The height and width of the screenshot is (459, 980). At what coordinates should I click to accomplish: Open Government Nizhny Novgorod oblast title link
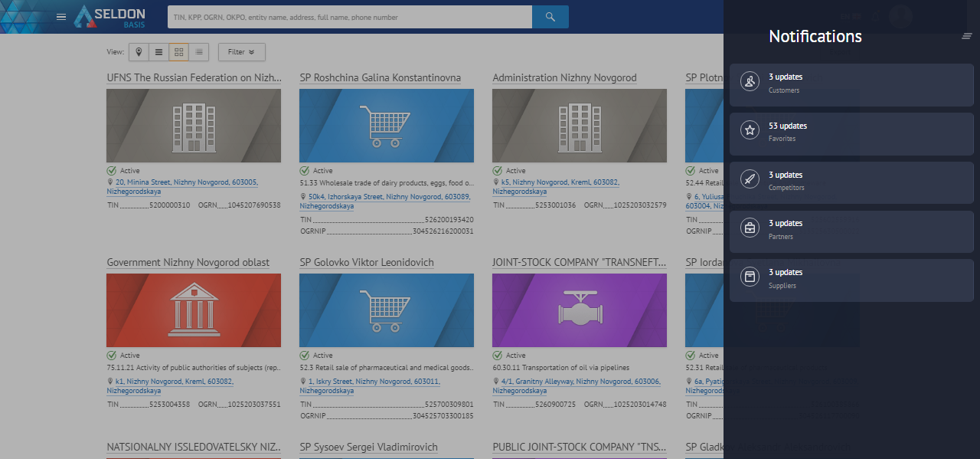click(x=188, y=263)
